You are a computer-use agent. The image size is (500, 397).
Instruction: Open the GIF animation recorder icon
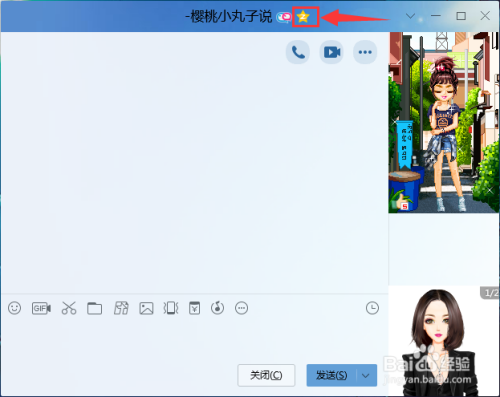click(x=41, y=308)
